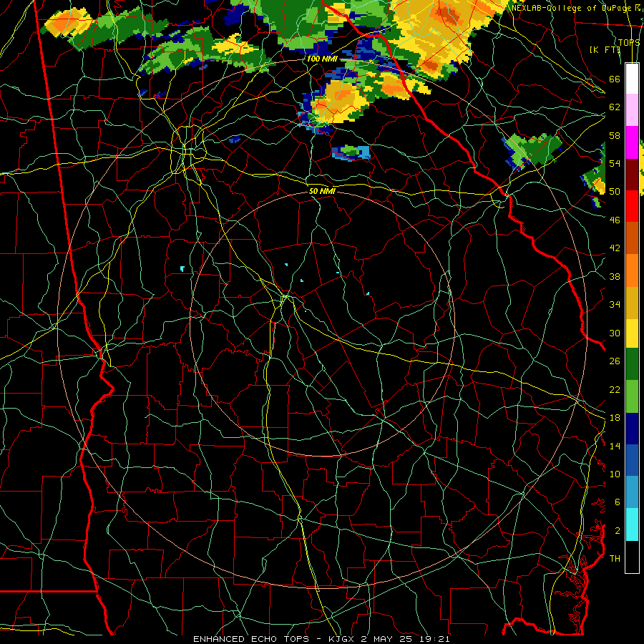This screenshot has width=644, height=644.
Task: Click the black TH threshold band
Action: [632, 556]
